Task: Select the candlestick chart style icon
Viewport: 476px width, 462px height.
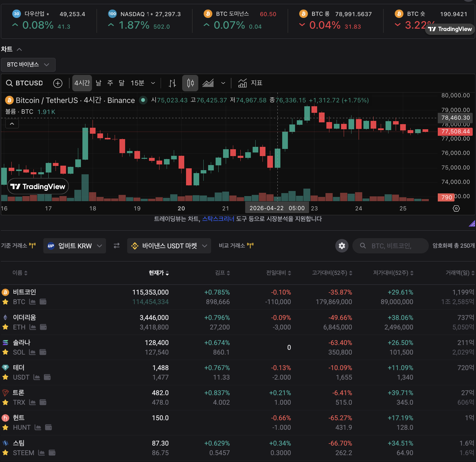Action: point(190,83)
